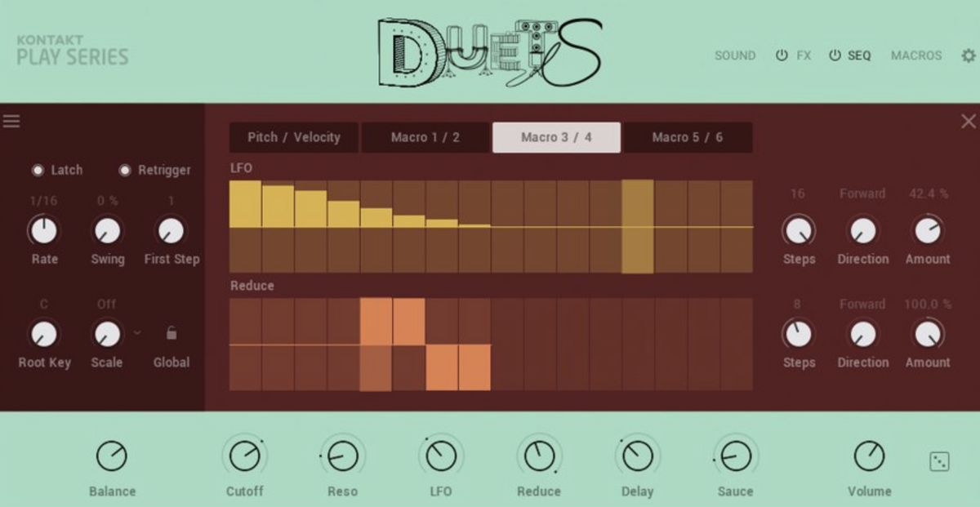The image size is (980, 507).
Task: Open the MACROS page
Action: 916,56
